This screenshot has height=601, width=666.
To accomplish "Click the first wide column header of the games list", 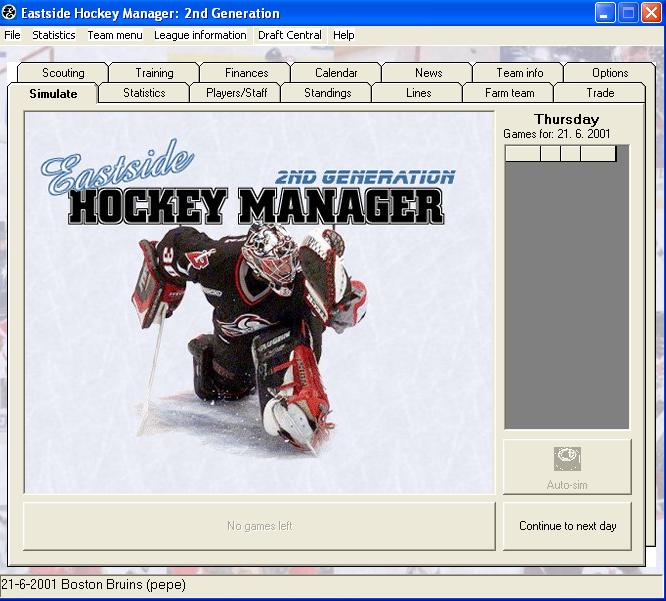I will coord(522,153).
